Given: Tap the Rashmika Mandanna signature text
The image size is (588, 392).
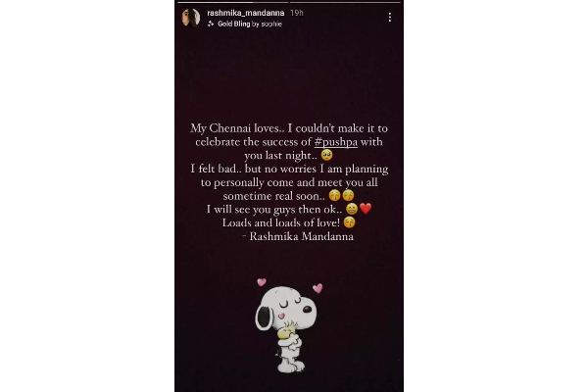Looking at the screenshot, I should coord(298,236).
